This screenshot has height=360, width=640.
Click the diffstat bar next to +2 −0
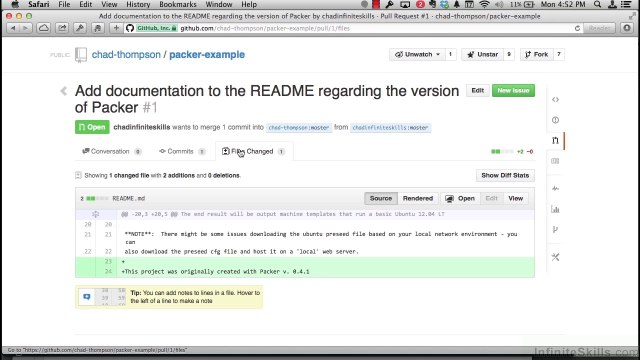coord(502,151)
